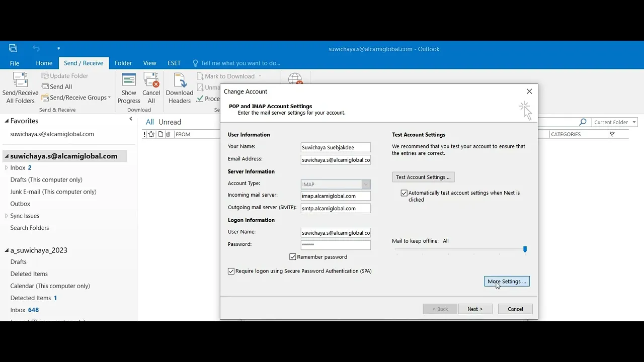Viewport: 644px width, 362px height.
Task: Open the disabled Account Type IMAP combo box
Action: pos(336,185)
